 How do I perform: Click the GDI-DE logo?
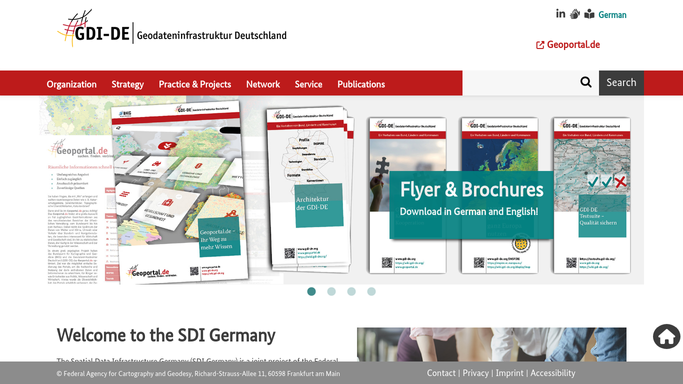[172, 29]
